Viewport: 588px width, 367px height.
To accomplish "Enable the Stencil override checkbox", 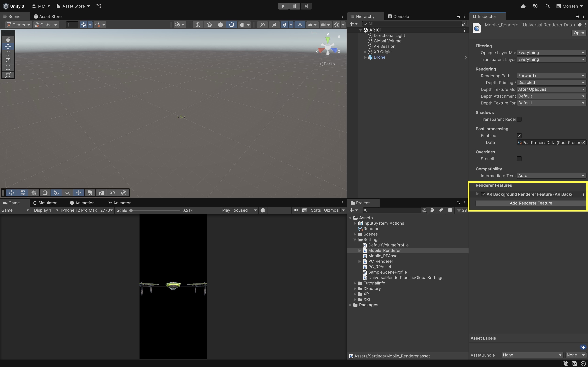I will click(x=519, y=159).
